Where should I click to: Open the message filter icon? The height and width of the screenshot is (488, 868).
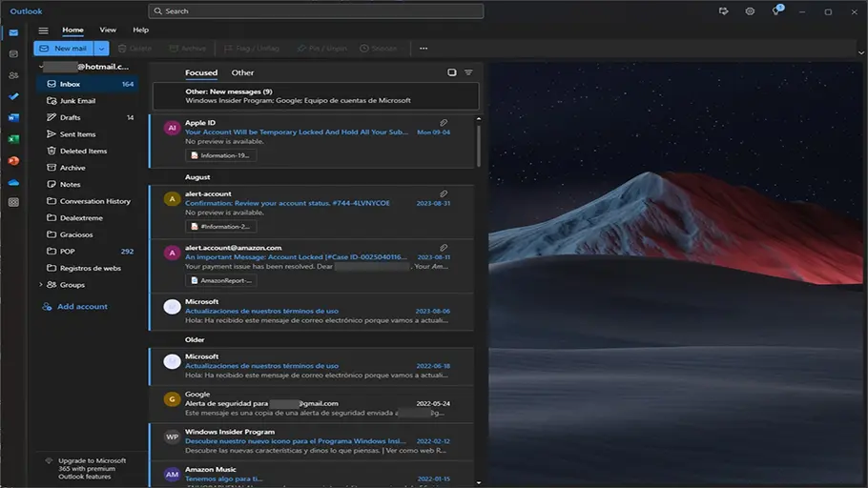[x=468, y=72]
